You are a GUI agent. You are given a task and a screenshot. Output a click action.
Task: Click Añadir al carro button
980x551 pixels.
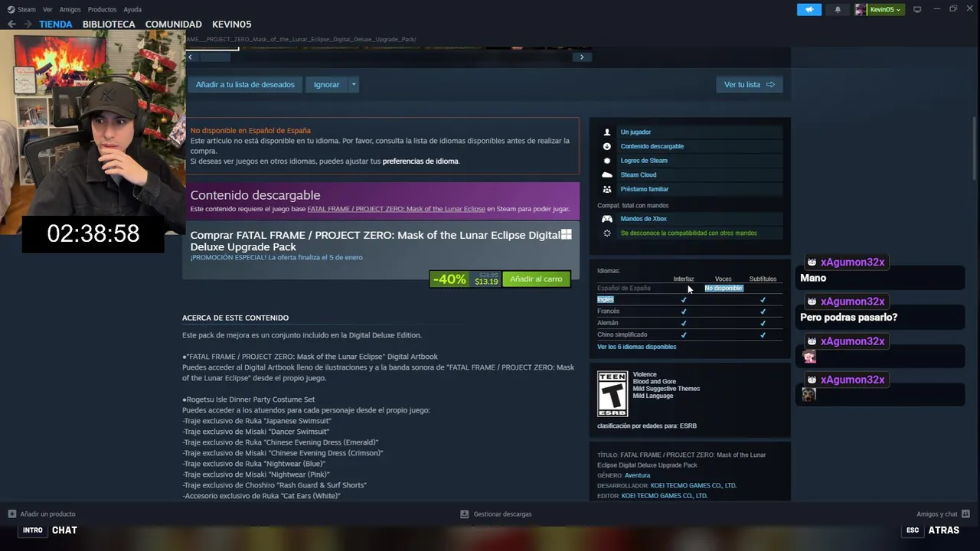click(x=536, y=279)
